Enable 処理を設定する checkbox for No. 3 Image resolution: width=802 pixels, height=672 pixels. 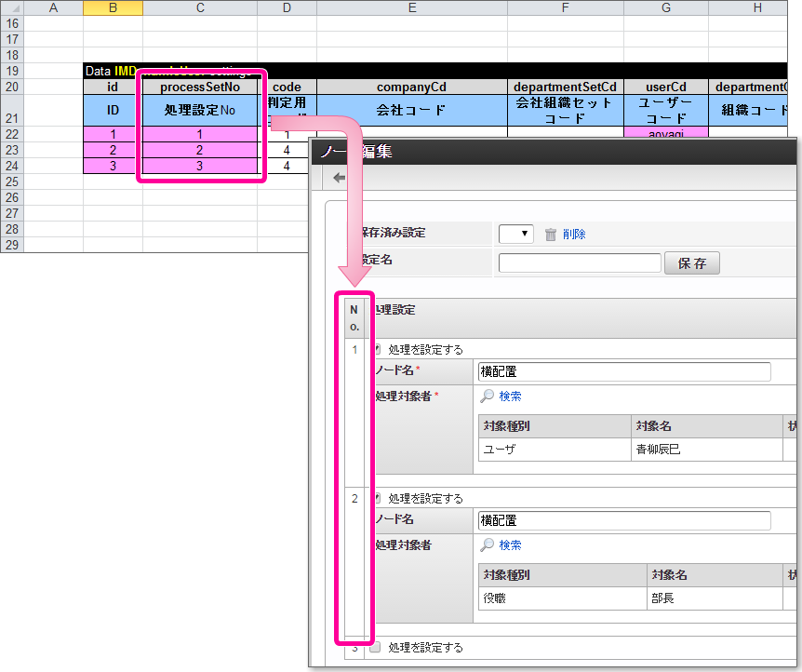[x=375, y=648]
